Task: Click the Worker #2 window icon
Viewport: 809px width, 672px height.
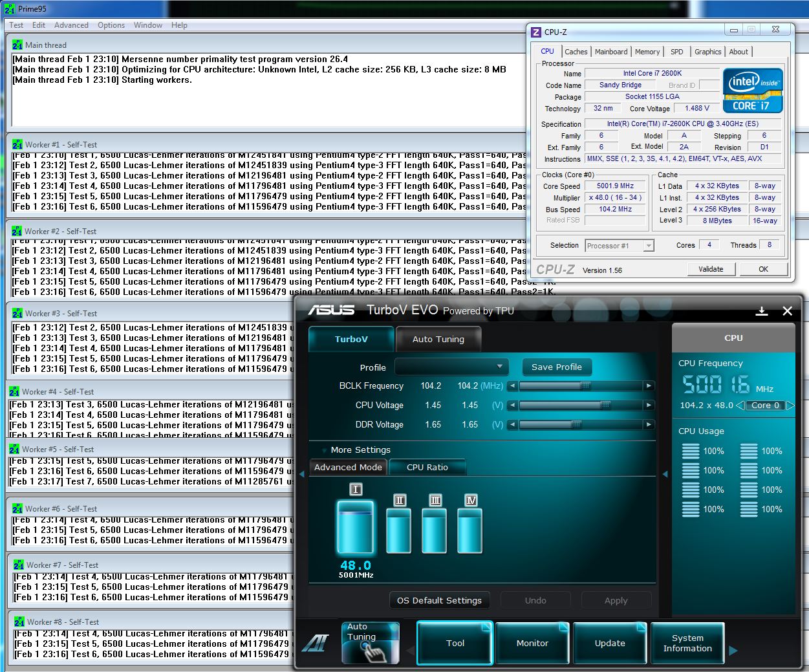Action: [17, 231]
